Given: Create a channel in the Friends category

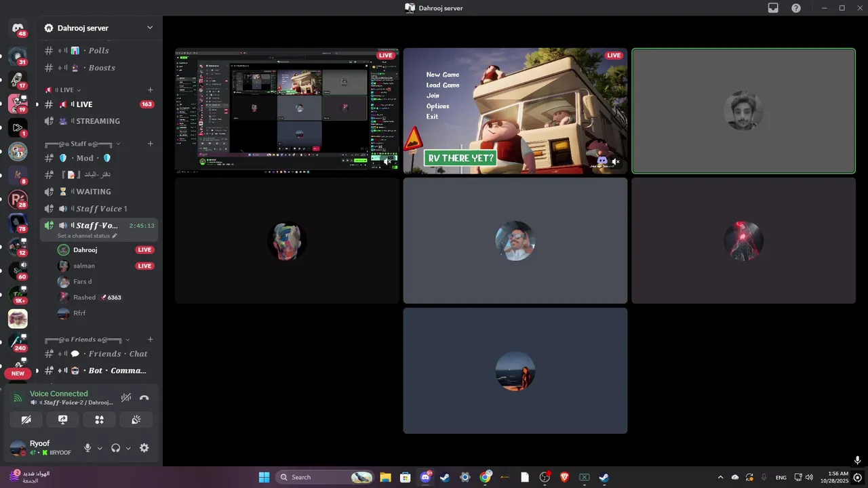Looking at the screenshot, I should tap(151, 340).
